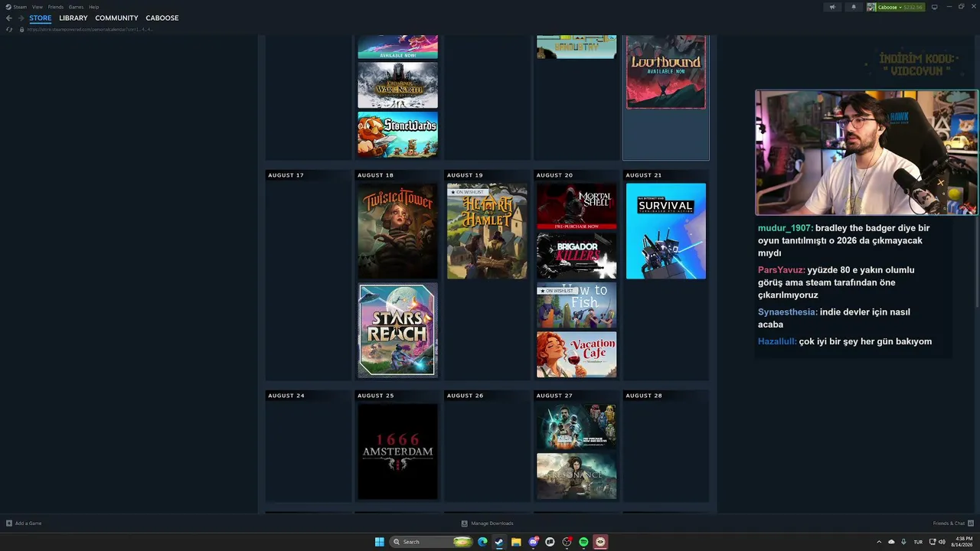Open the Friends & Chat icon
The height and width of the screenshot is (551, 980).
pos(971,523)
